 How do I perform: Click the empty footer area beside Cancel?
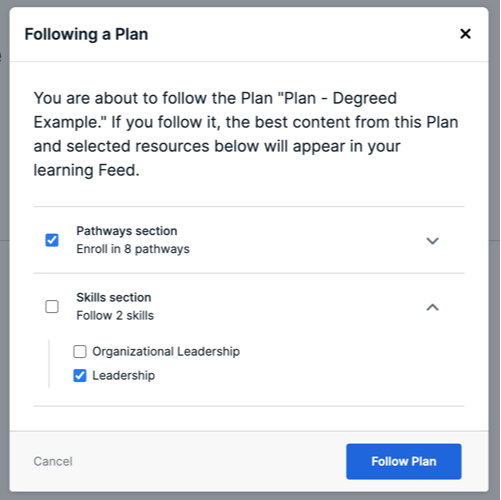point(209,461)
